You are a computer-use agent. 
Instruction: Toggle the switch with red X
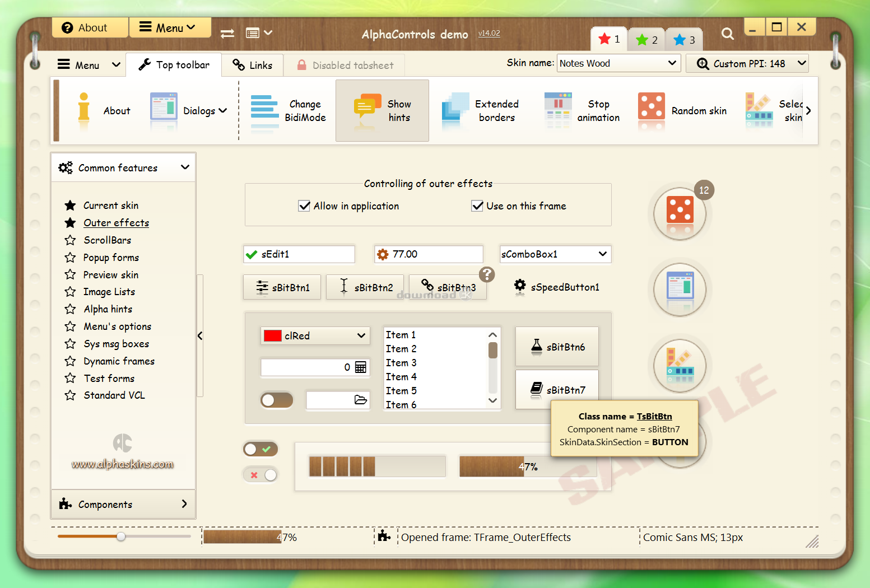tap(260, 475)
